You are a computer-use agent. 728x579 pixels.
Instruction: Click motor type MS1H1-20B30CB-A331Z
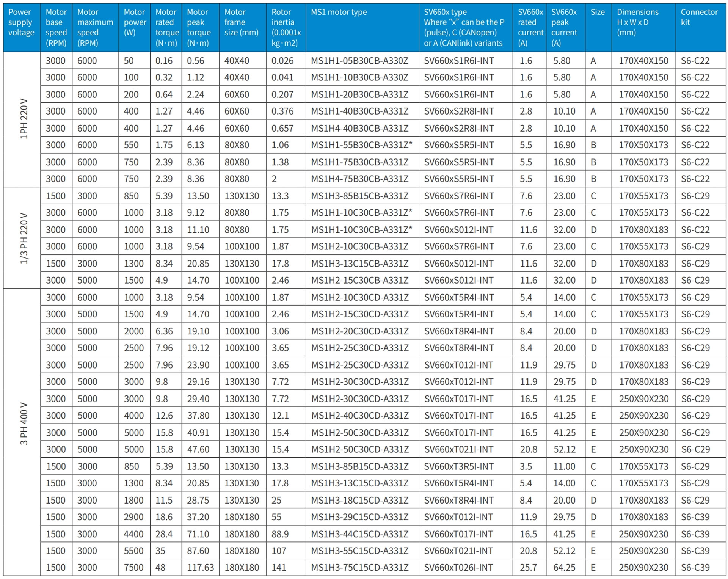(359, 94)
